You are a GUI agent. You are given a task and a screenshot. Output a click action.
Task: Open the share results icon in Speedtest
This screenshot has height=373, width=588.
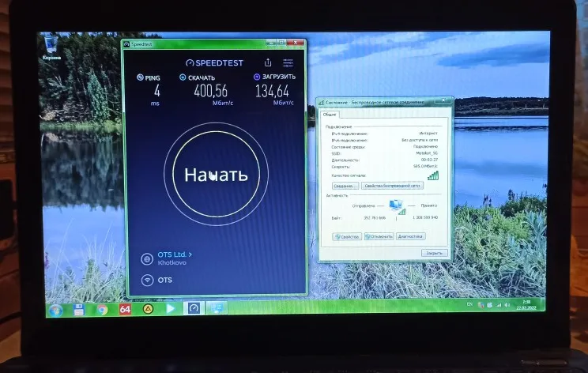tap(268, 62)
